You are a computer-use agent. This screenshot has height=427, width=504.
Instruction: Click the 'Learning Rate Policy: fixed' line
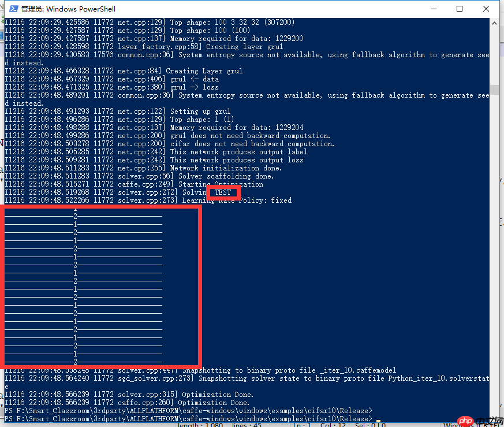pyautogui.click(x=148, y=200)
